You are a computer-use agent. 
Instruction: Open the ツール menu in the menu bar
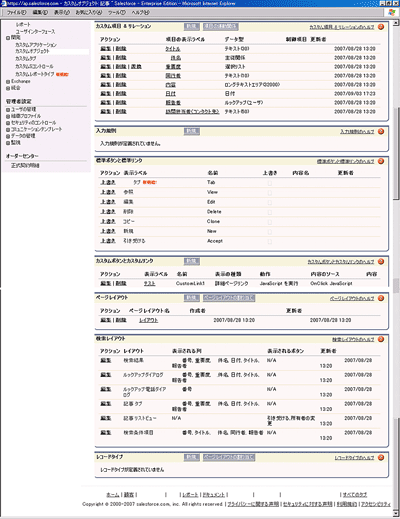coord(117,12)
